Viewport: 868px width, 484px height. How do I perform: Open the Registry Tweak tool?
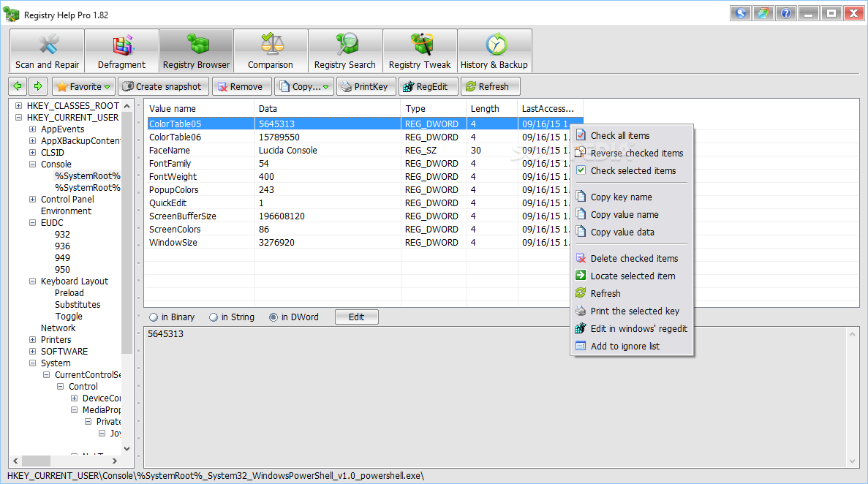point(420,51)
